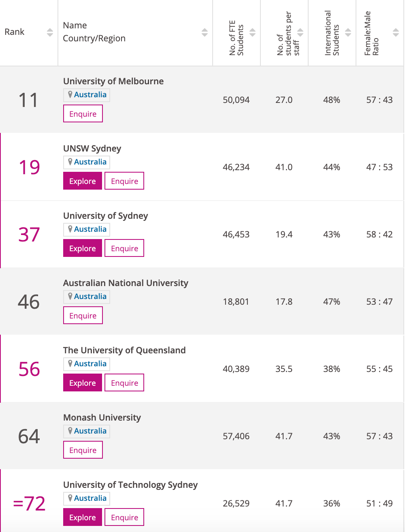Sort by Name Country/Region arrows
Viewport: 405px width, 532px height.
205,32
